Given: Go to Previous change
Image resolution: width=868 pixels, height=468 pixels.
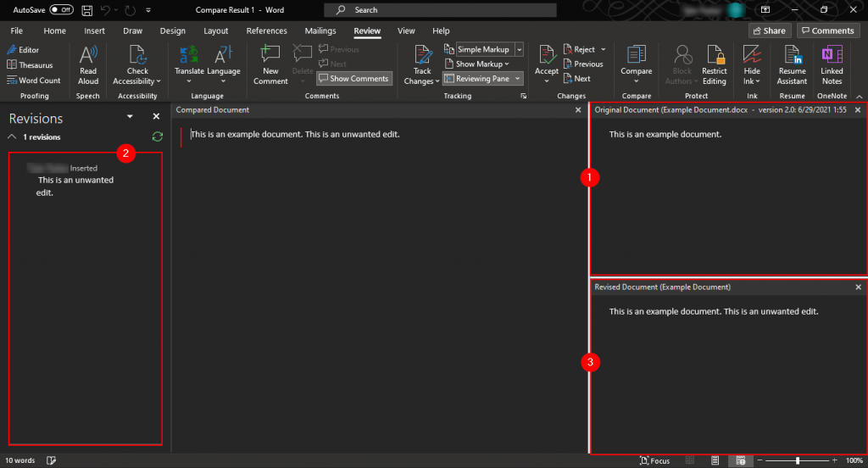Looking at the screenshot, I should pos(583,64).
